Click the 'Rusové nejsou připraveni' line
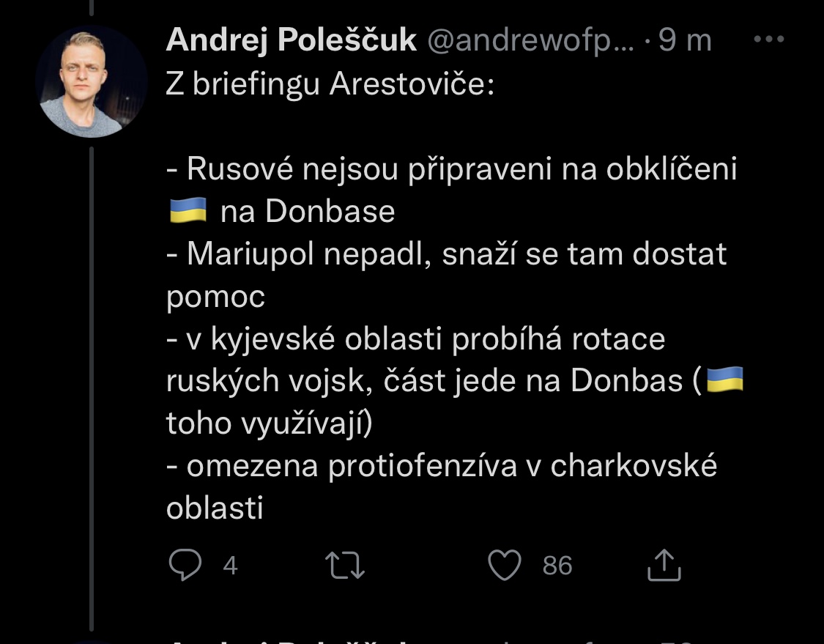Image resolution: width=824 pixels, height=644 pixels. [x=451, y=169]
